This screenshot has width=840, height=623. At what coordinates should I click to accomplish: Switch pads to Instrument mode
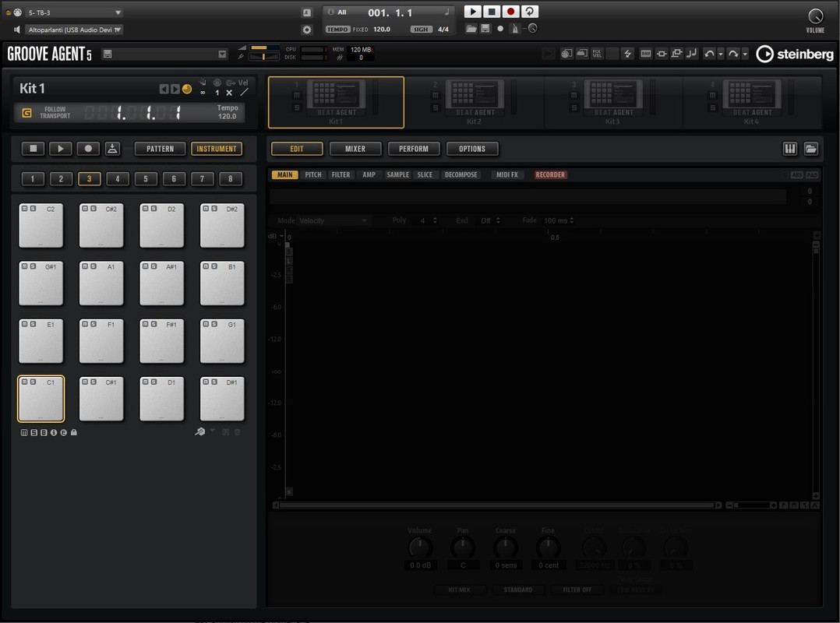coord(217,148)
